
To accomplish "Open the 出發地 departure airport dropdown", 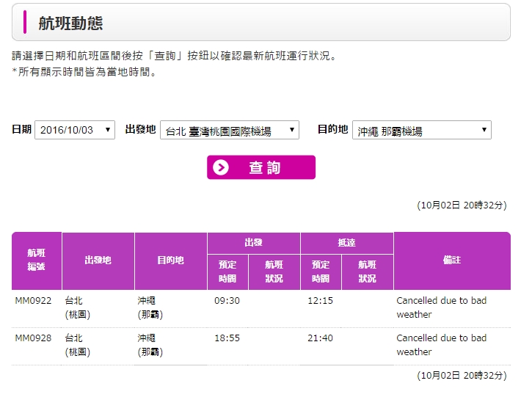I will 230,130.
